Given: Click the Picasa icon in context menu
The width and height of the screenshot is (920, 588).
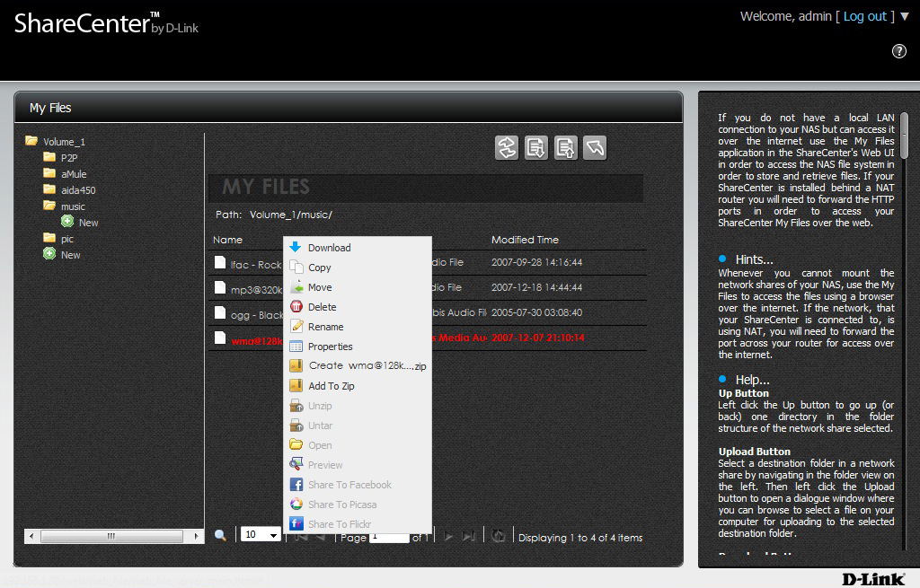Looking at the screenshot, I should pos(296,505).
